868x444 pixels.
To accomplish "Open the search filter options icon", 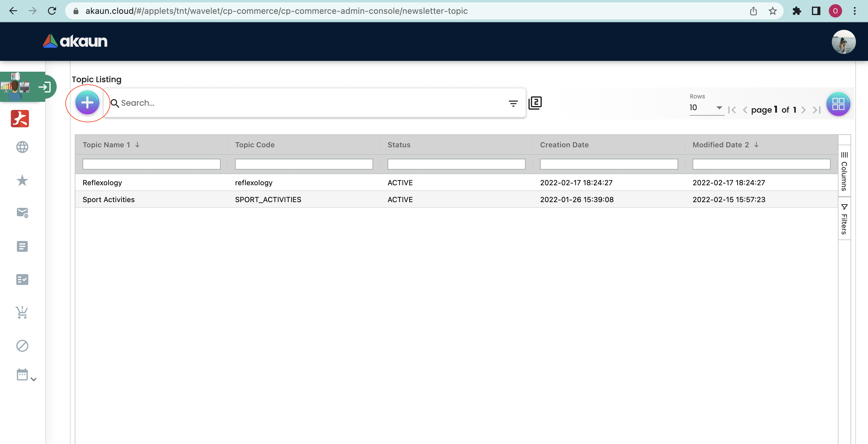I will pos(513,103).
